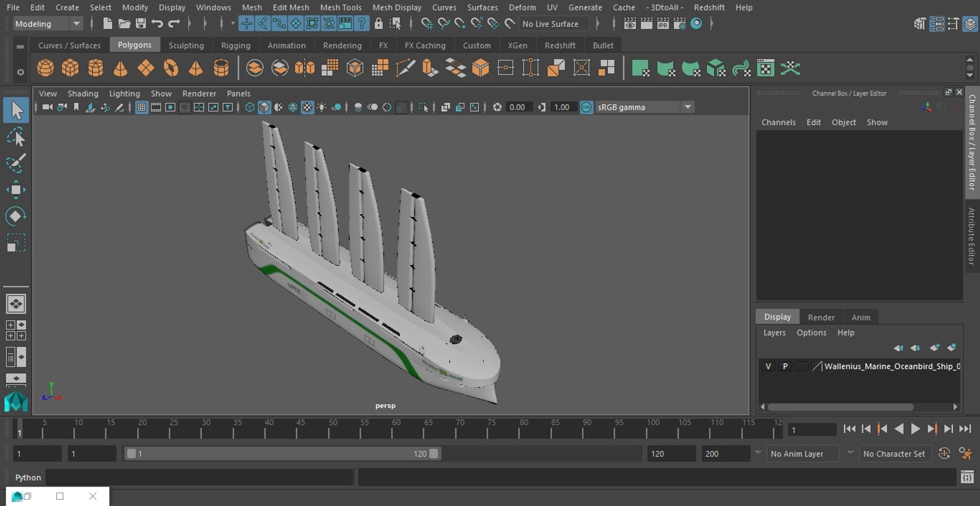The image size is (980, 506).
Task: Open the Deform menu
Action: tap(522, 7)
